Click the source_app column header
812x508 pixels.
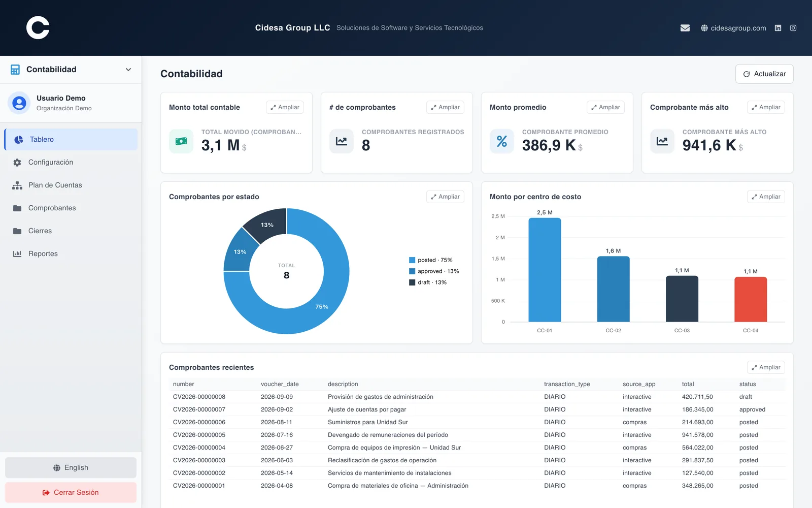639,384
